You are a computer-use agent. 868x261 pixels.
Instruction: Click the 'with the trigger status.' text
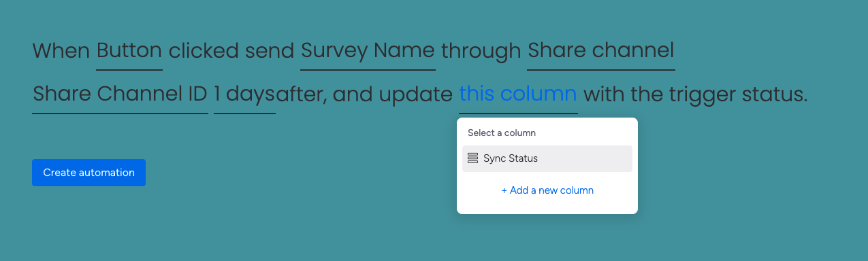coord(696,94)
